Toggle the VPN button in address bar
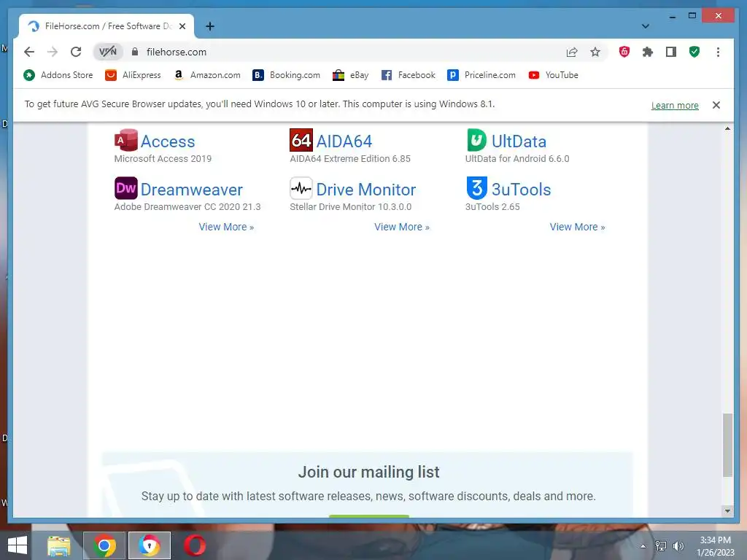The width and height of the screenshot is (747, 560). (x=108, y=52)
